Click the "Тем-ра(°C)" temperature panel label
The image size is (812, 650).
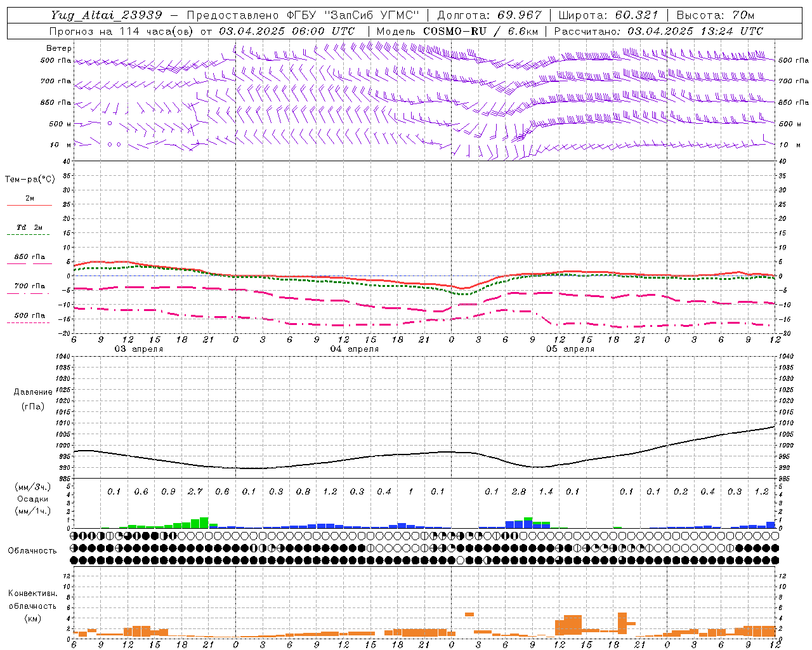30,180
